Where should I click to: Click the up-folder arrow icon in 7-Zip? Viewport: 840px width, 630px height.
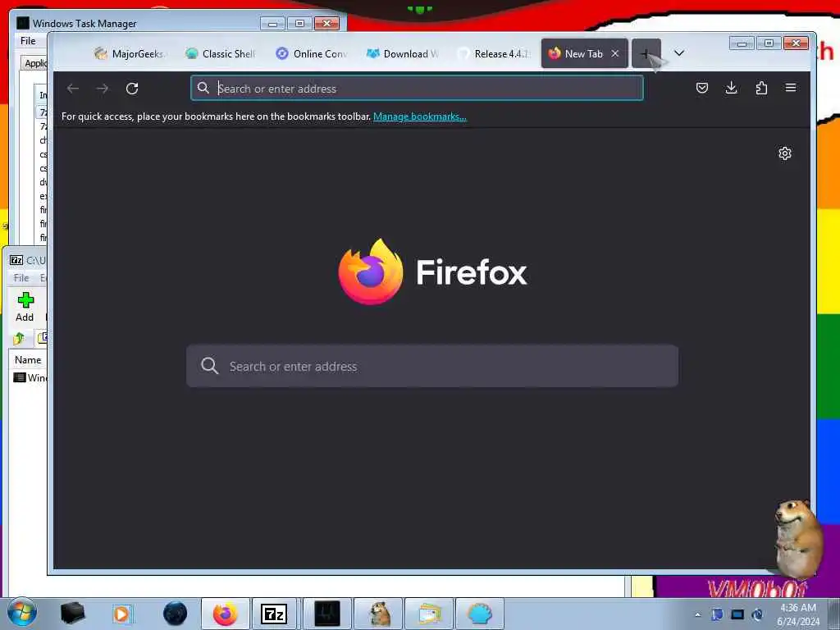point(19,338)
